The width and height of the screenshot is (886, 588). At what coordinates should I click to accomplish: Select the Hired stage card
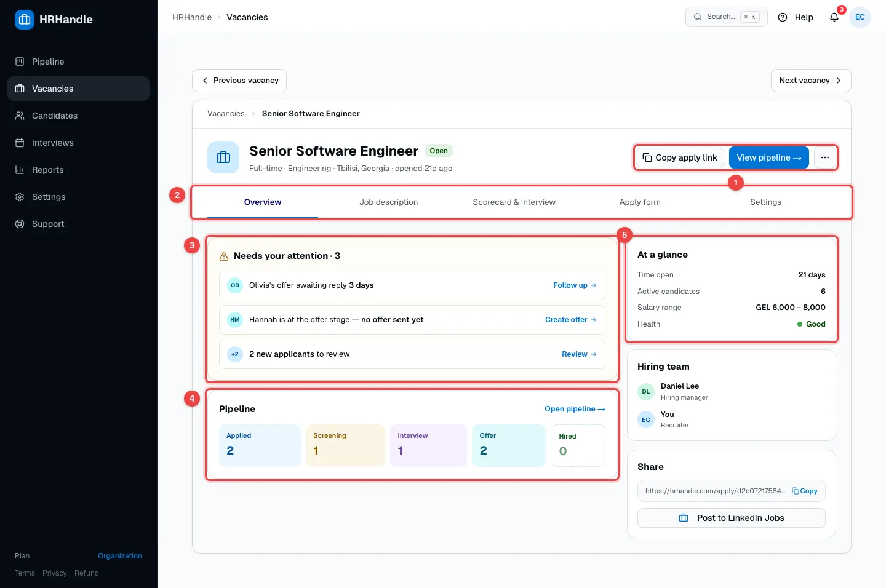578,445
